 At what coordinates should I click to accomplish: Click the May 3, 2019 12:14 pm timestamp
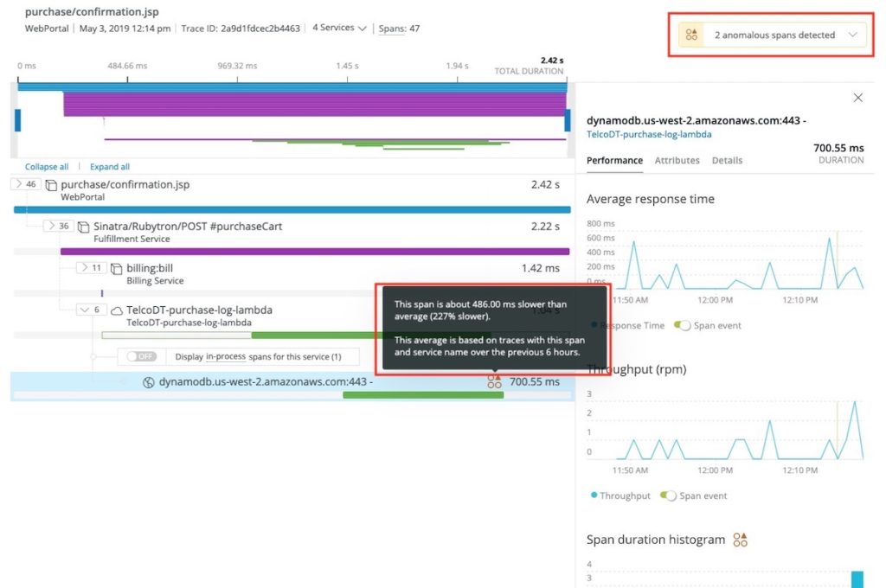[125, 29]
